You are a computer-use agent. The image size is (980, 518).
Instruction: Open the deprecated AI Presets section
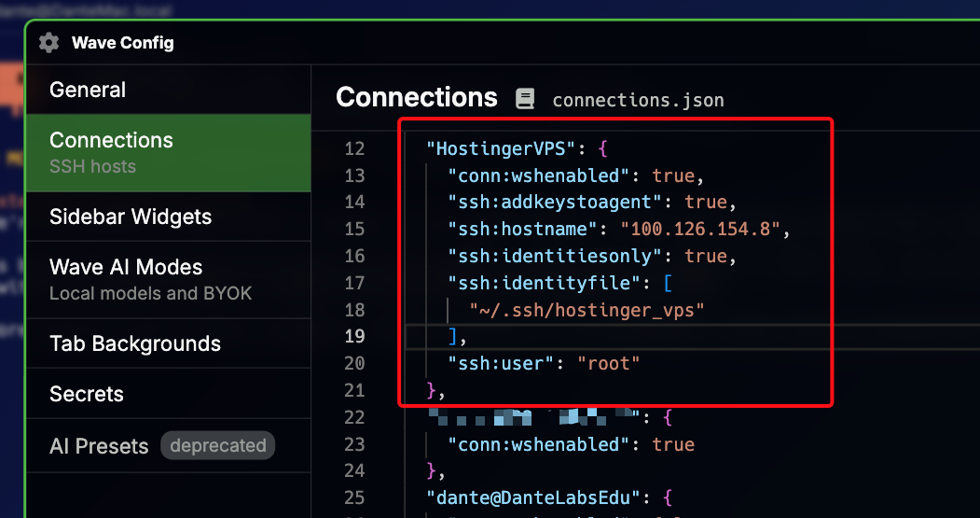(168, 445)
